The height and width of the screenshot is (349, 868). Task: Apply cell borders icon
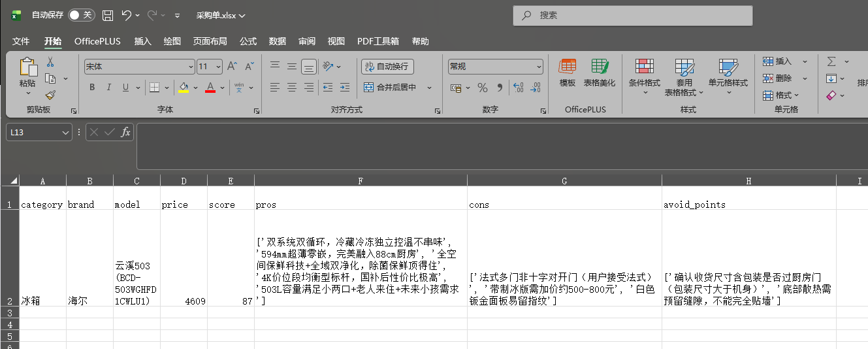[154, 87]
